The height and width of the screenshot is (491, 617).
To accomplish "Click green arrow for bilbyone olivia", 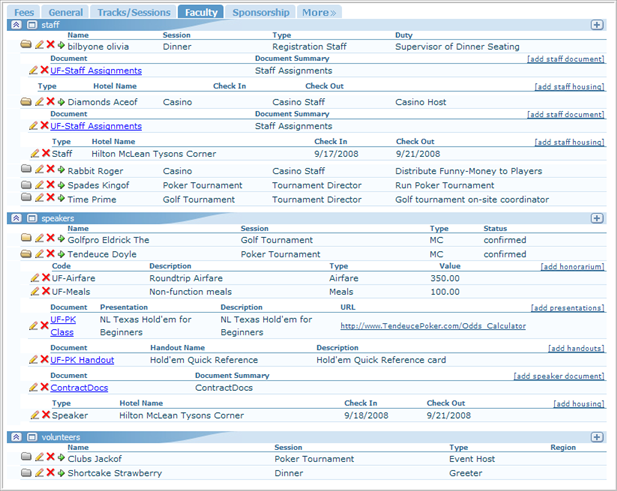I will [x=61, y=45].
